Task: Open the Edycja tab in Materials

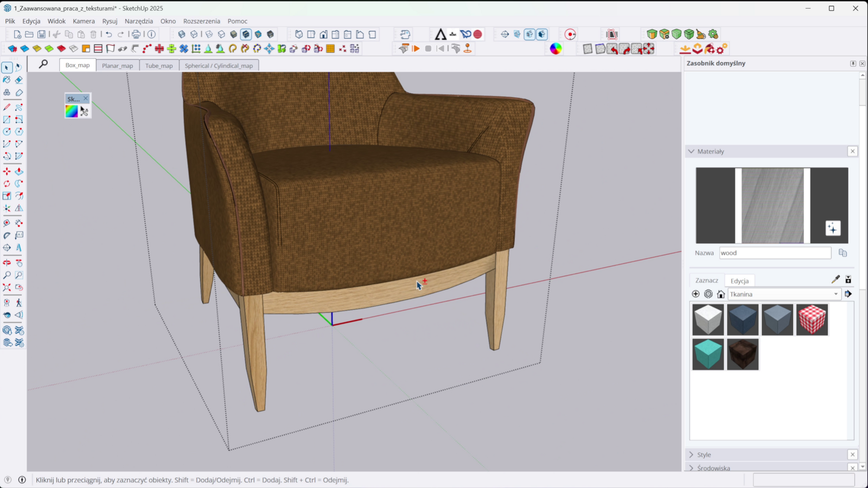Action: click(x=739, y=280)
